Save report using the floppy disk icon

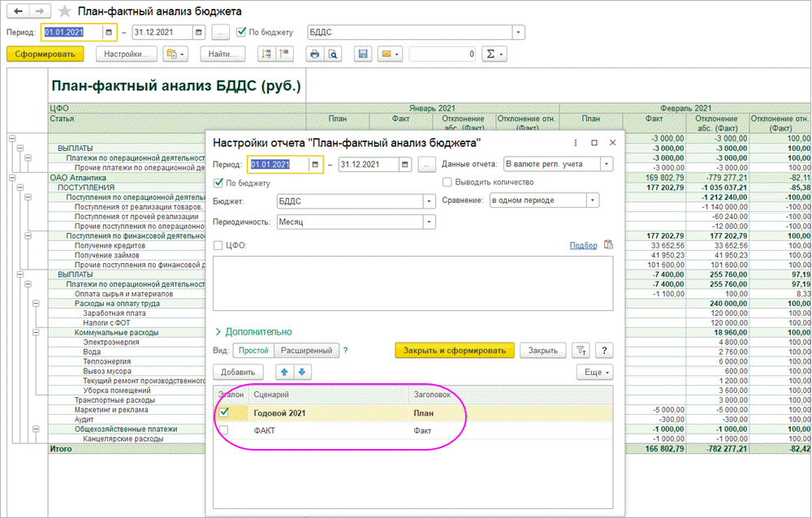point(363,54)
